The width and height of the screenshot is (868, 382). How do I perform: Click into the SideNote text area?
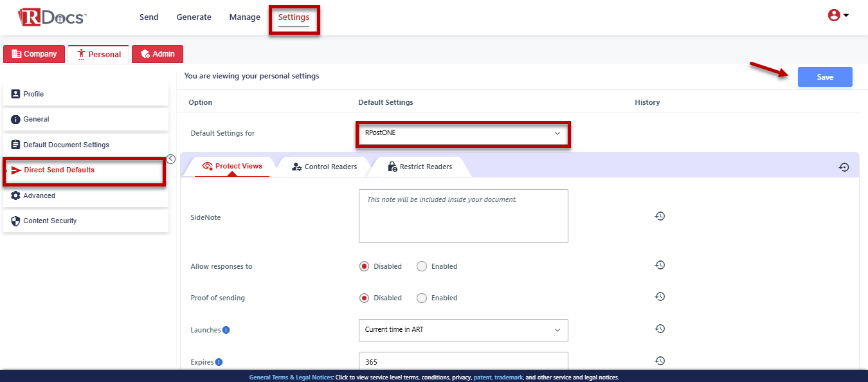463,216
